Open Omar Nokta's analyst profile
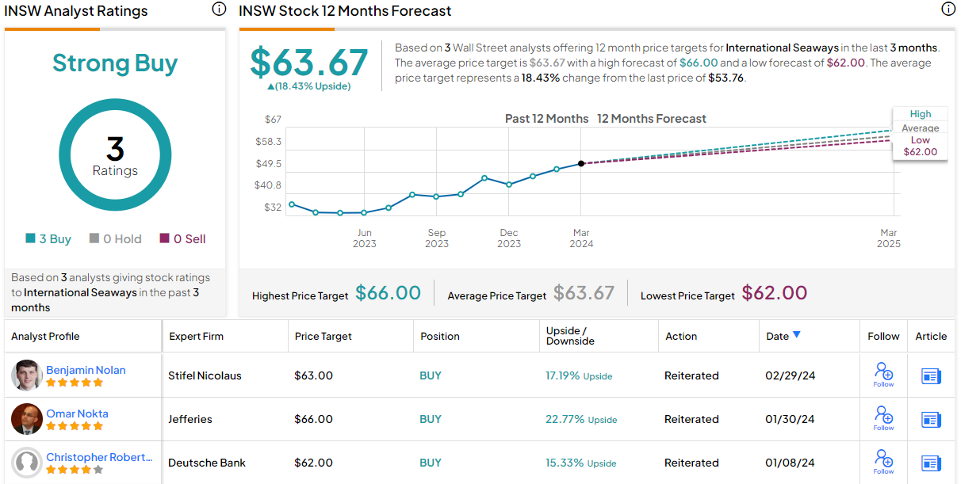Screen dimensions: 980x484 coord(77,413)
